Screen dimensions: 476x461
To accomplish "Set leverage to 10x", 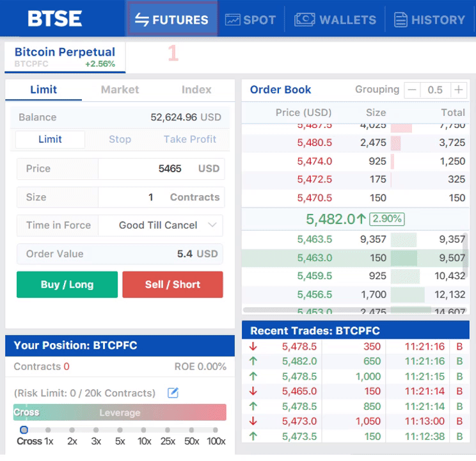I will (143, 430).
